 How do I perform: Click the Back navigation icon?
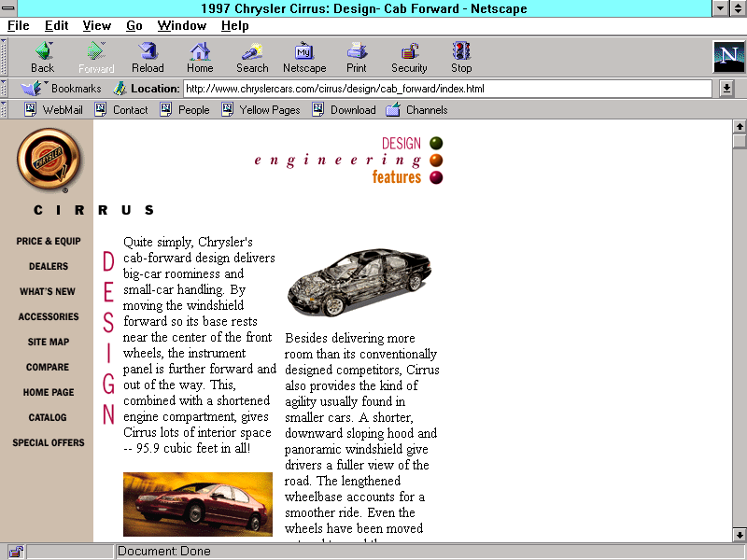point(43,57)
